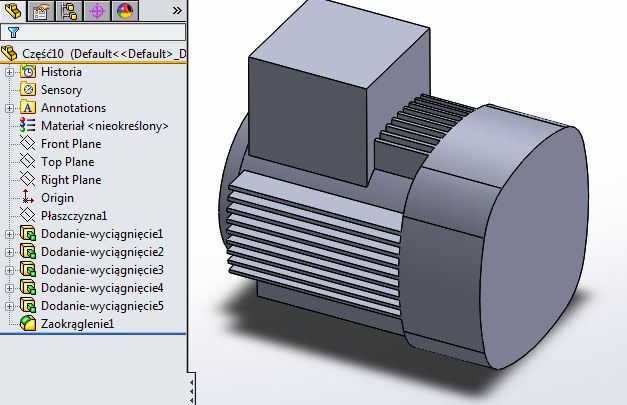Select the round end cap face

pyautogui.click(x=536, y=248)
